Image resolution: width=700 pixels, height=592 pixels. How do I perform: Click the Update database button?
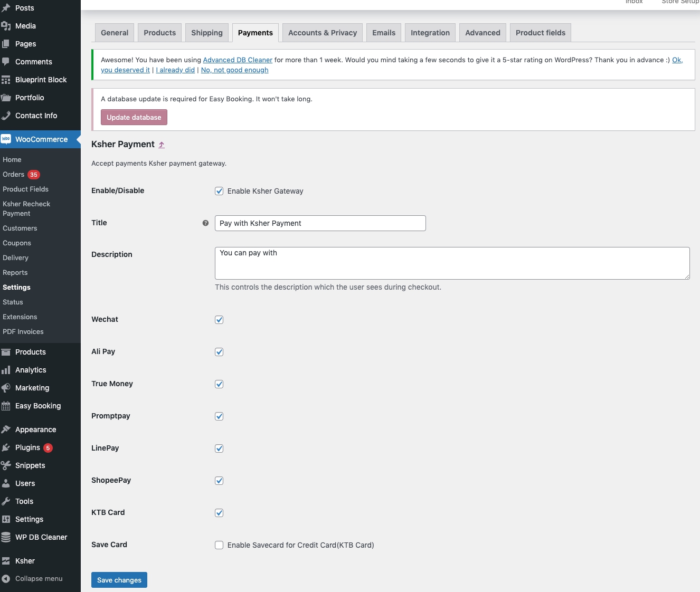(x=134, y=117)
